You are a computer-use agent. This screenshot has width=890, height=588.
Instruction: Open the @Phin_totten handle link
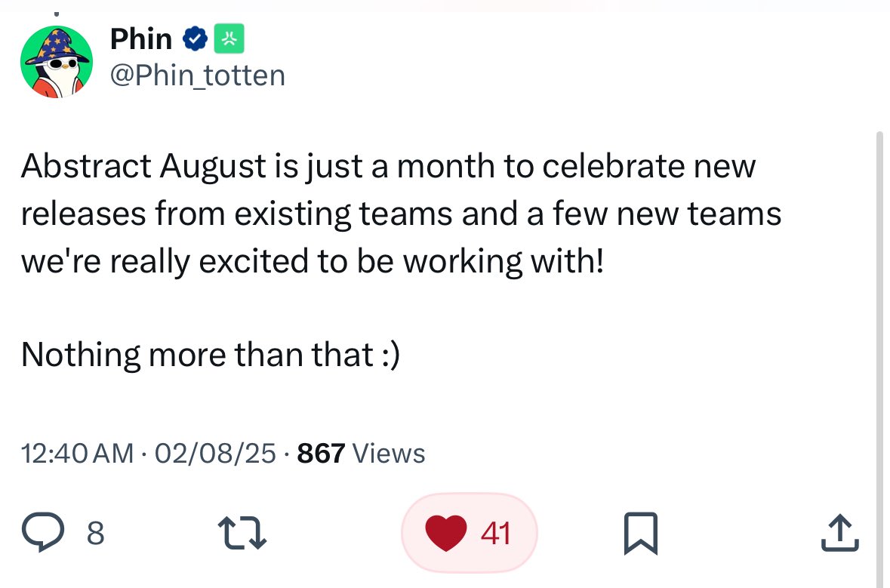[x=198, y=75]
